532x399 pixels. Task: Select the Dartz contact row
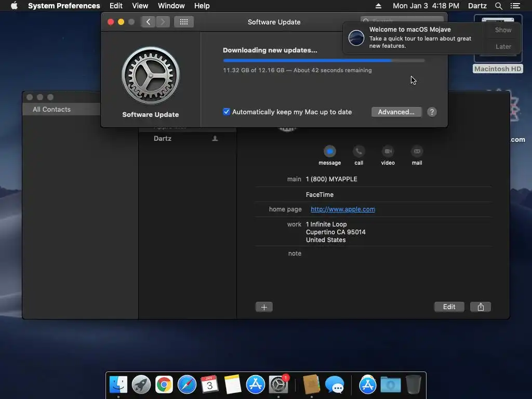click(187, 138)
